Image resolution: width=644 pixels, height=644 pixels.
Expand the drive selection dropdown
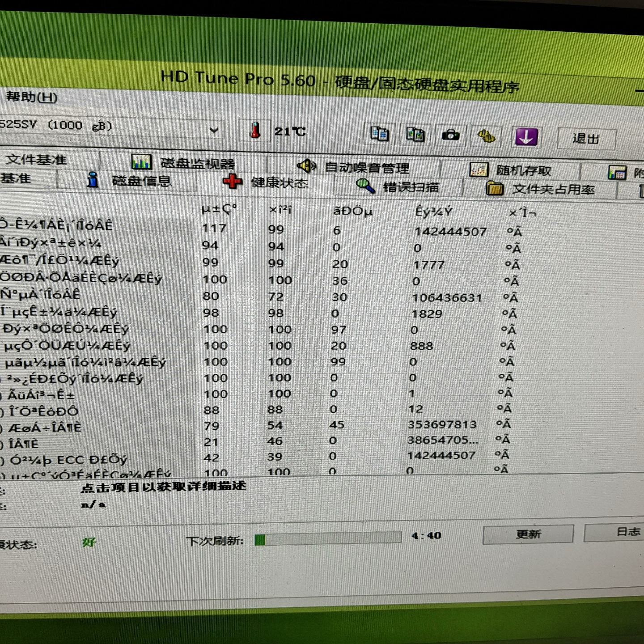pos(214,130)
